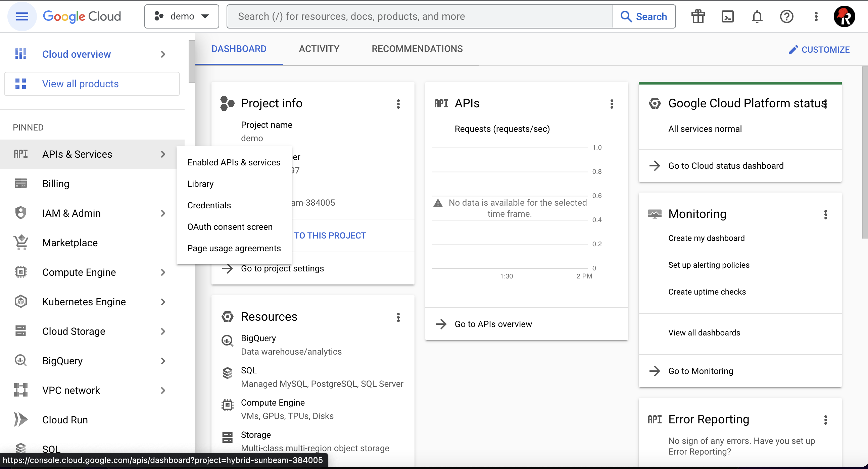Open Error Reporting card three-dot menu
868x469 pixels.
[x=826, y=420]
